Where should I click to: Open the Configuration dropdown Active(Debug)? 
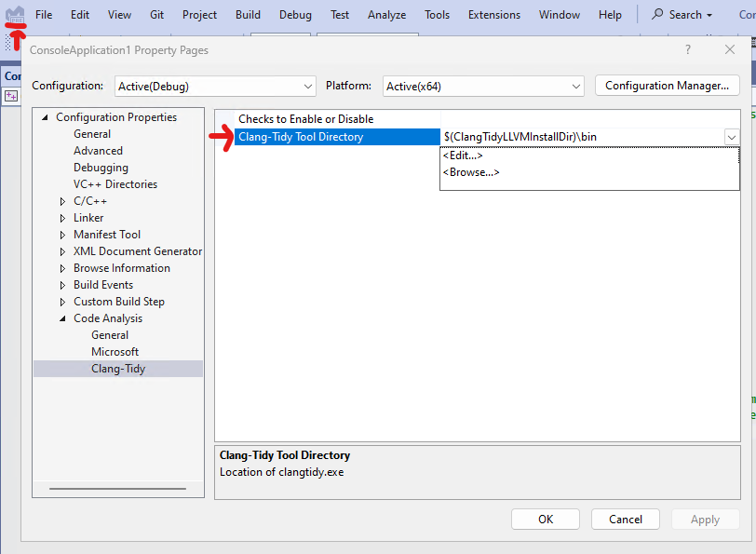click(215, 87)
